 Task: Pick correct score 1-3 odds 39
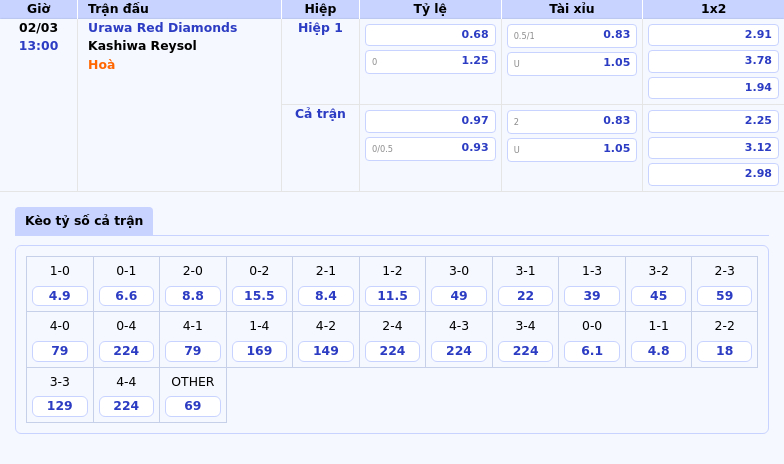pos(592,296)
